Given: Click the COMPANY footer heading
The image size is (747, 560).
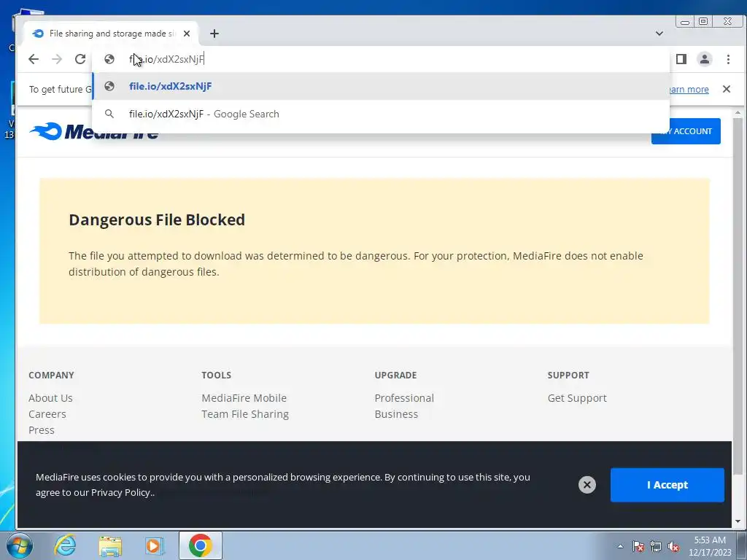Looking at the screenshot, I should point(51,376).
